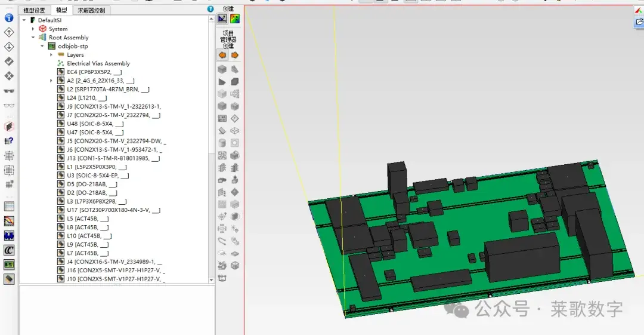Select Electrical Vias Assembly in tree
644x335 pixels.
(x=98, y=63)
